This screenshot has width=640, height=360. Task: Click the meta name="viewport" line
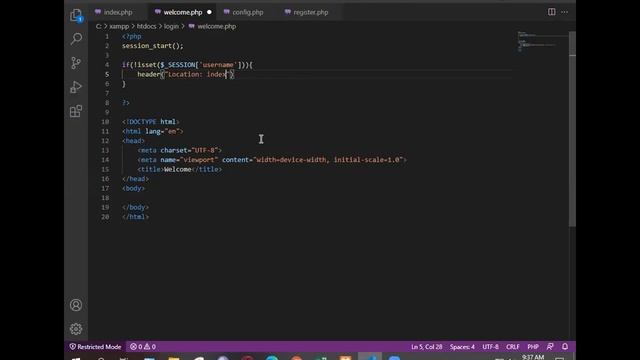pyautogui.click(x=272, y=160)
